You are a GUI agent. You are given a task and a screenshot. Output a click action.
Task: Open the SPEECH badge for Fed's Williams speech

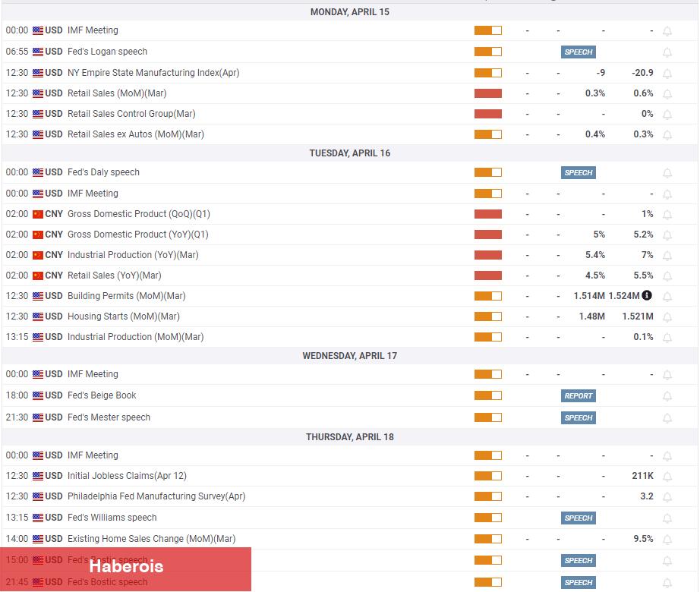coord(578,518)
